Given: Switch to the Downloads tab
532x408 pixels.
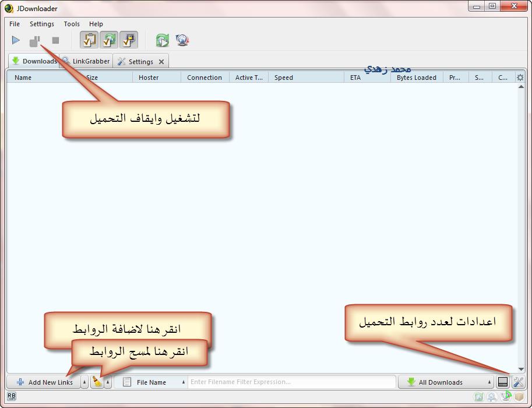Looking at the screenshot, I should pos(34,61).
